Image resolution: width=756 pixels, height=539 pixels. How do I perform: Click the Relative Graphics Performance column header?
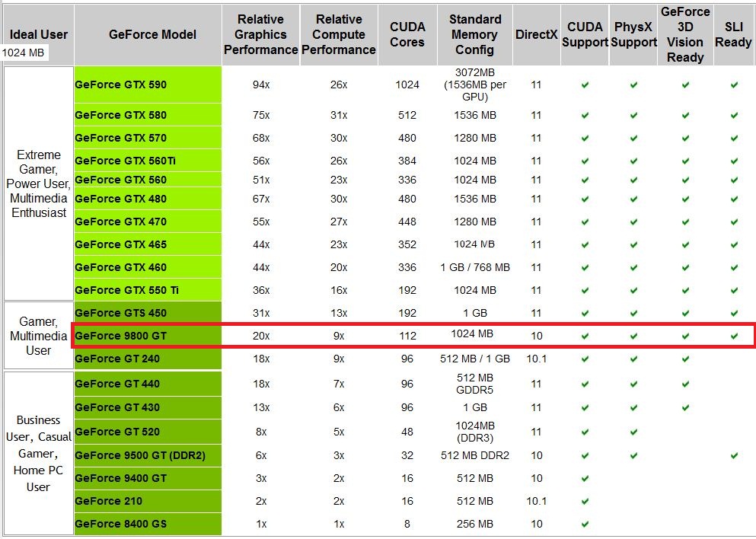tap(260, 34)
